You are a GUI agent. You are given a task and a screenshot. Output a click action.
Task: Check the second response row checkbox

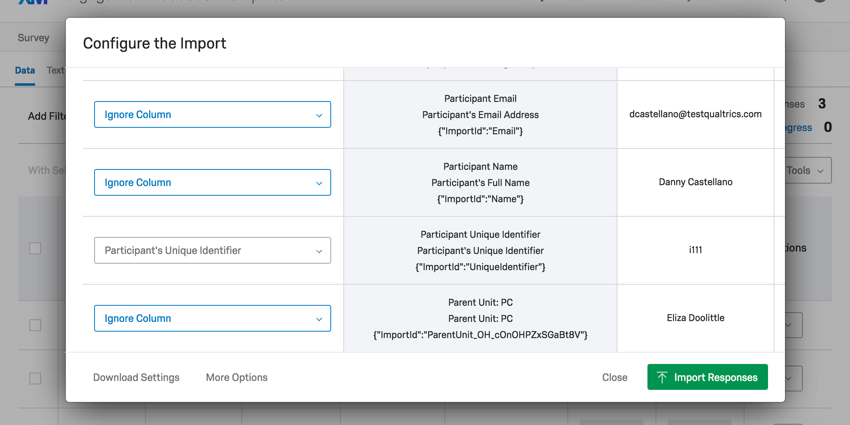(35, 378)
